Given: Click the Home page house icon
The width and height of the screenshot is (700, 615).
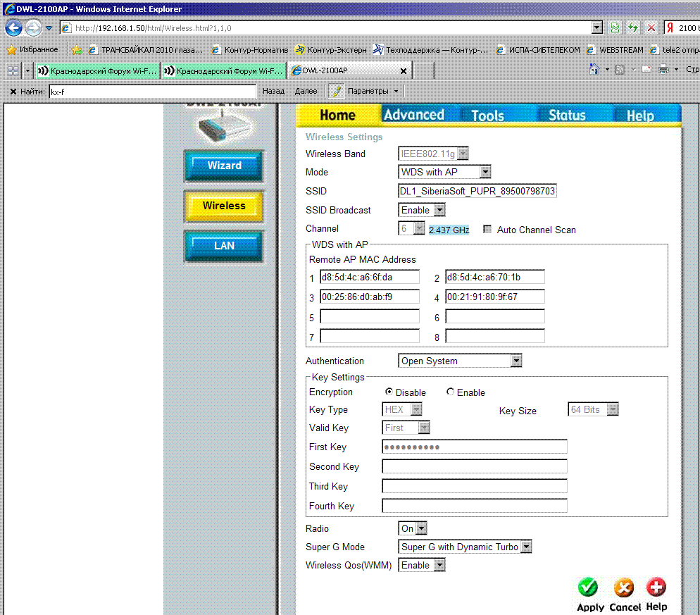Looking at the screenshot, I should click(594, 69).
